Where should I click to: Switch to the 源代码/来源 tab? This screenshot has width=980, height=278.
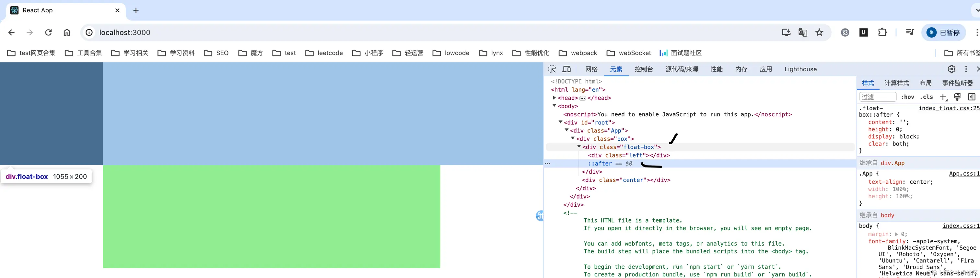682,69
